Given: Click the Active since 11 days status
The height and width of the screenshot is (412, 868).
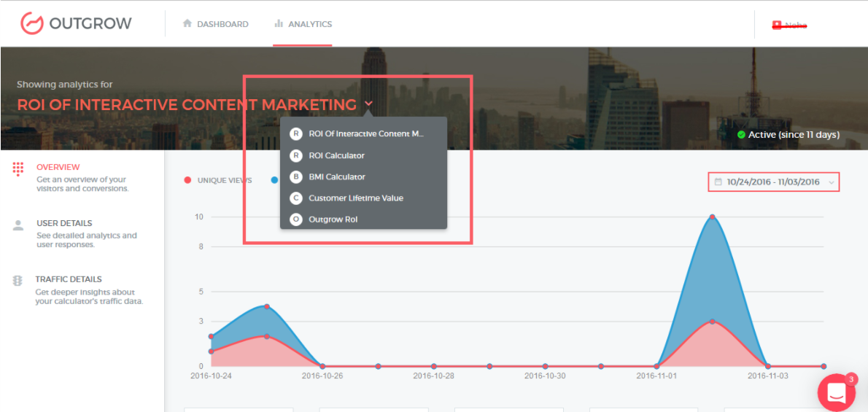Looking at the screenshot, I should (x=788, y=135).
